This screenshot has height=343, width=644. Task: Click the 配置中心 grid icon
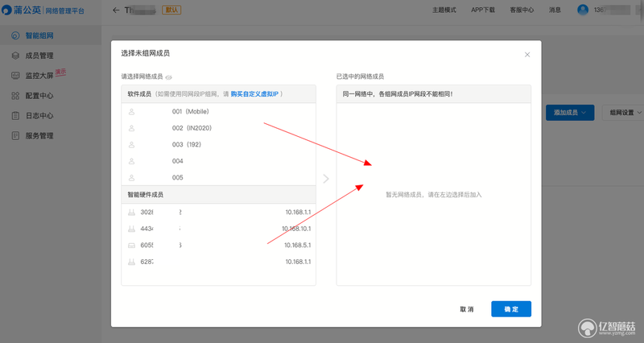click(x=15, y=96)
